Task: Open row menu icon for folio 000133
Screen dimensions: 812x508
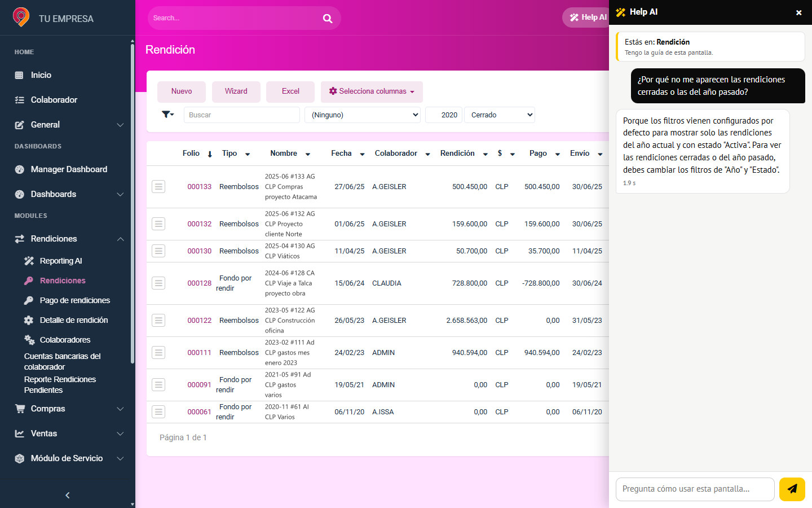Action: [x=158, y=186]
